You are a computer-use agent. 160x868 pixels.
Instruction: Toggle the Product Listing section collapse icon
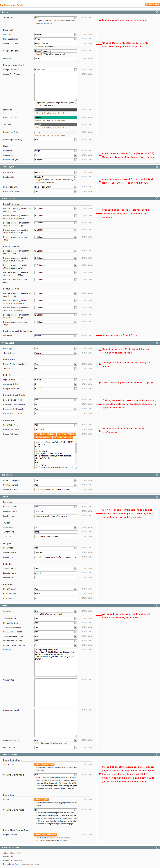[x=157, y=199]
